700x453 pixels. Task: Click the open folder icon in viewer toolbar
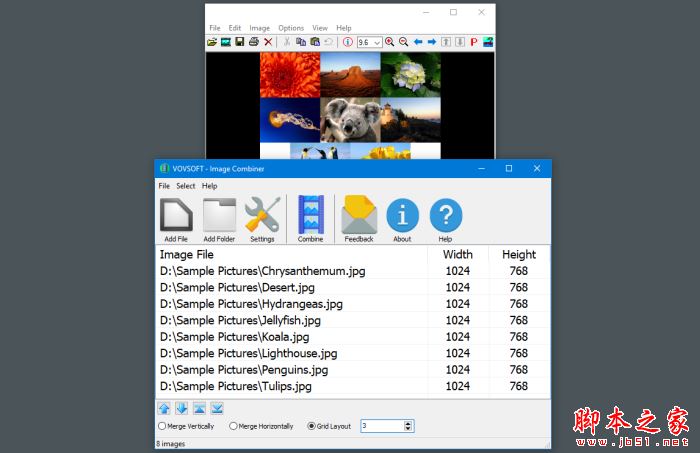(212, 42)
